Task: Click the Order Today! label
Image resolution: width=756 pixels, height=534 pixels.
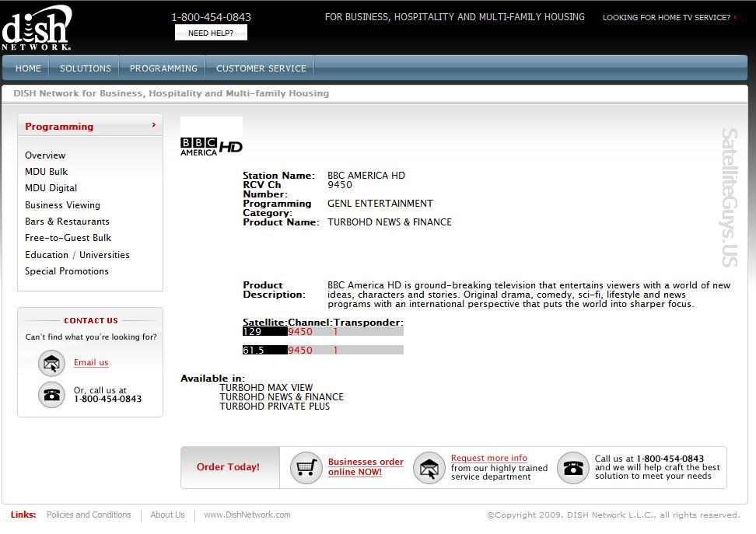Action: (228, 467)
